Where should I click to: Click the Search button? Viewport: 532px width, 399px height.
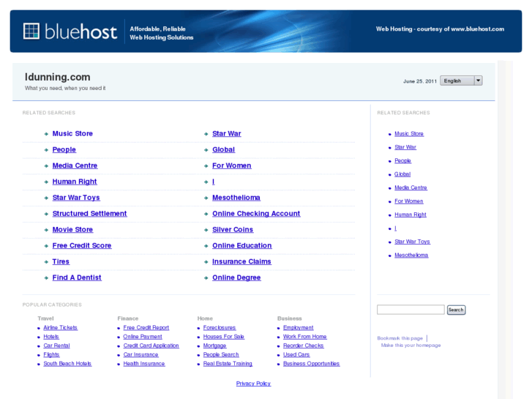tap(456, 310)
